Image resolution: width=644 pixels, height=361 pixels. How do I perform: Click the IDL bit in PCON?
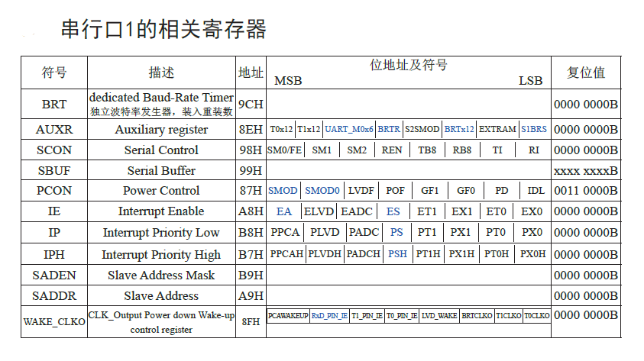coord(536,191)
